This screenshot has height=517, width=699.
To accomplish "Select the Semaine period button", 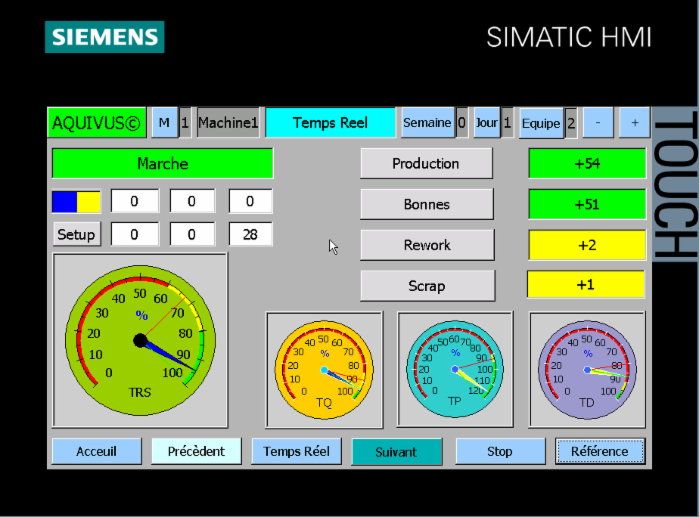I will 426,123.
